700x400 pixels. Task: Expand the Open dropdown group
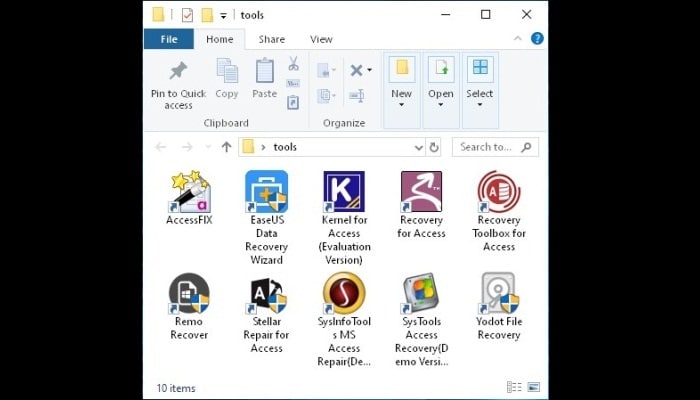click(x=441, y=91)
